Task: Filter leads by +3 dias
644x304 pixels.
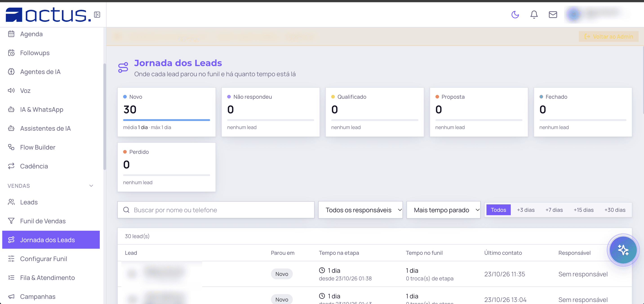Action: [x=526, y=210]
